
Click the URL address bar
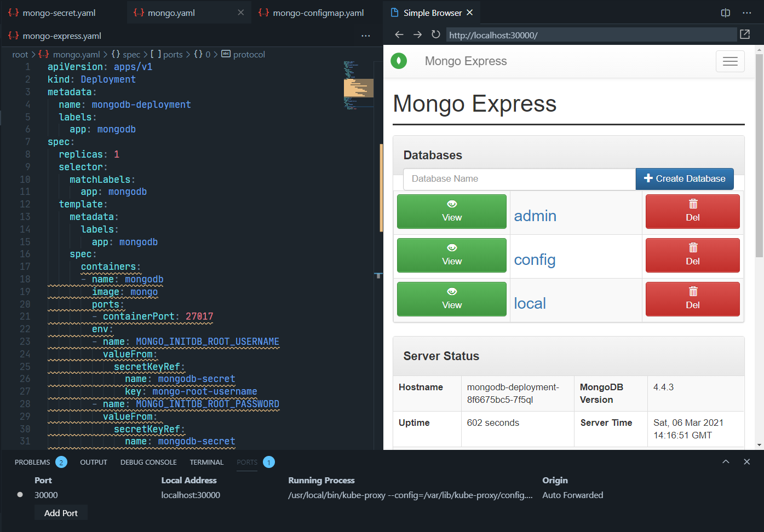tap(591, 35)
